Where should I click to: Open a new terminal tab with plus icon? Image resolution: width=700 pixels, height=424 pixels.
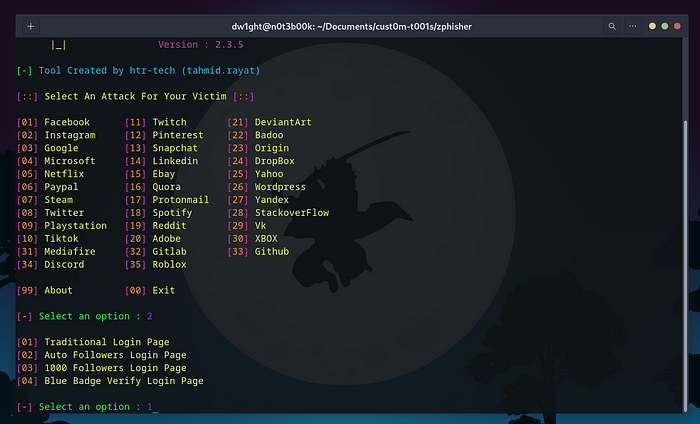click(30, 26)
